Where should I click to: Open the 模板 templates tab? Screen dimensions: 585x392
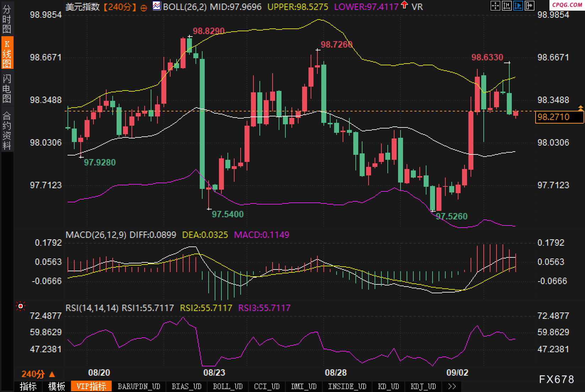(57, 386)
